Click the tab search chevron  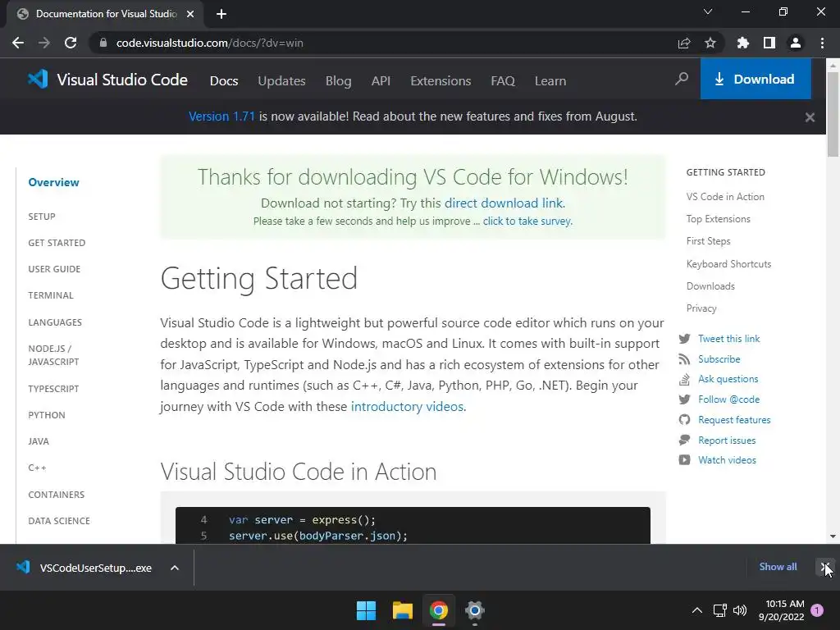click(708, 11)
